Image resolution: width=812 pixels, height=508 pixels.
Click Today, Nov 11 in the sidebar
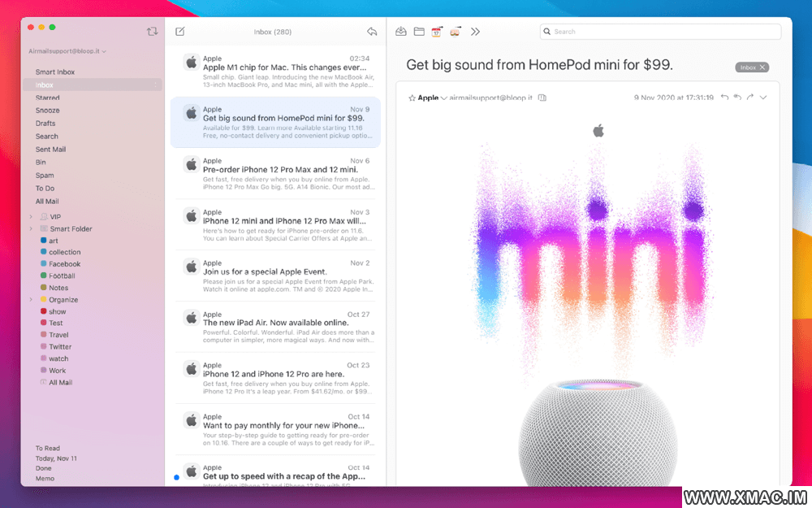pyautogui.click(x=56, y=458)
